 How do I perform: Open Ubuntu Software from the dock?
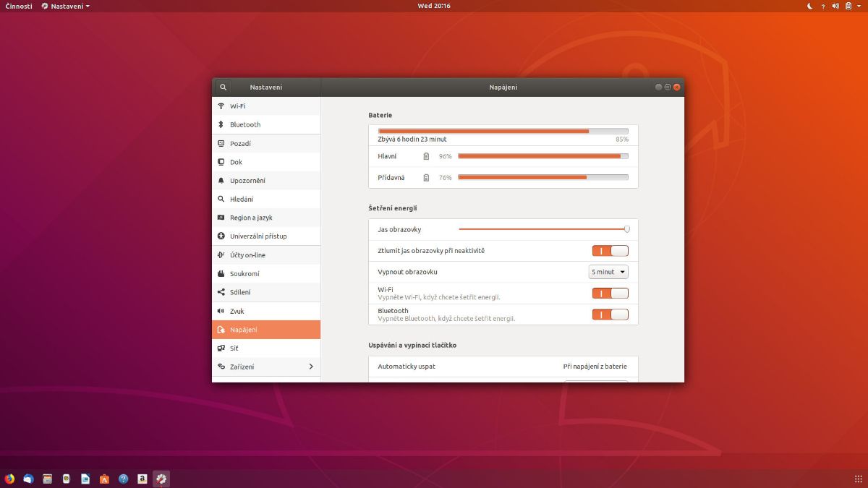click(x=104, y=479)
